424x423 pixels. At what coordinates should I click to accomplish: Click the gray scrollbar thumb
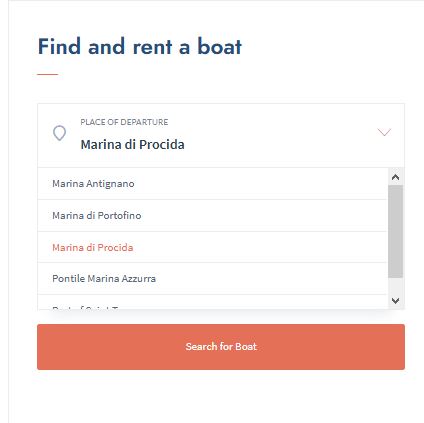pyautogui.click(x=396, y=232)
